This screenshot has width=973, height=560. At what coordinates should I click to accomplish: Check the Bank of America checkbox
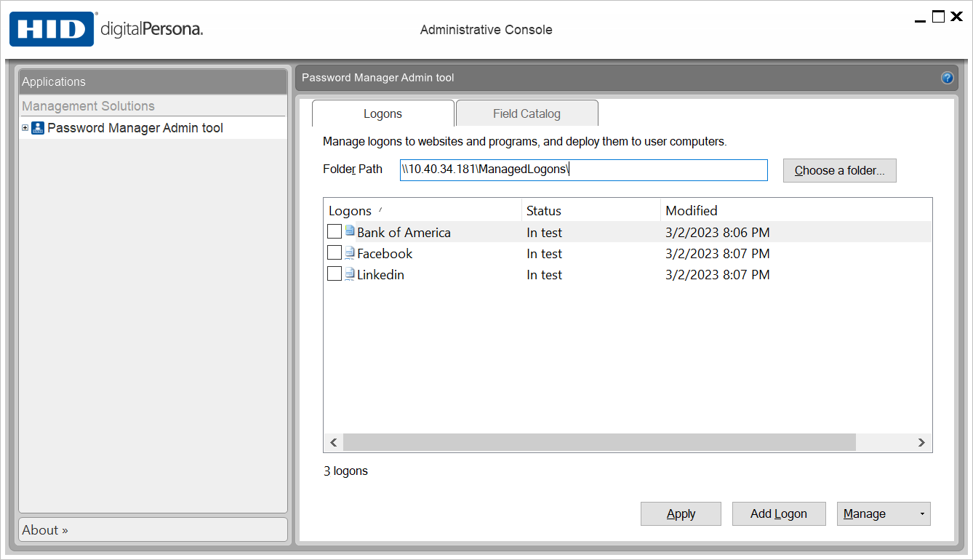pos(335,232)
